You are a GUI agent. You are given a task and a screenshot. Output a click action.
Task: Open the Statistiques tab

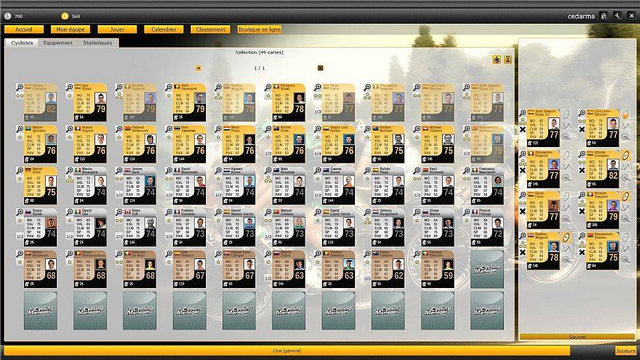97,43
